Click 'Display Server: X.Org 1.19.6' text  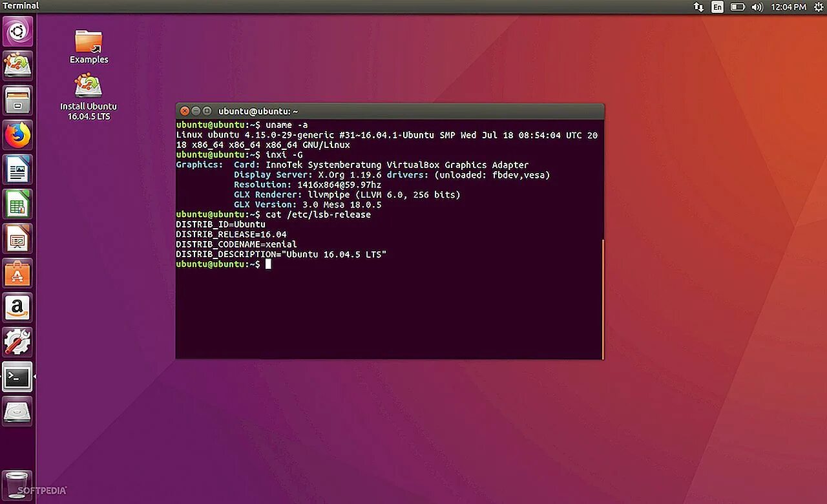click(x=308, y=175)
